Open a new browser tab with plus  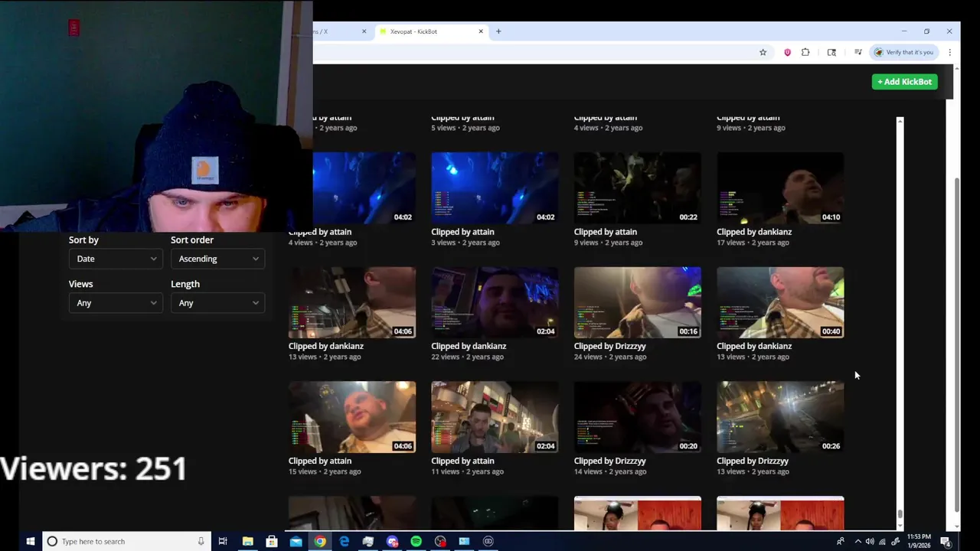pyautogui.click(x=498, y=31)
